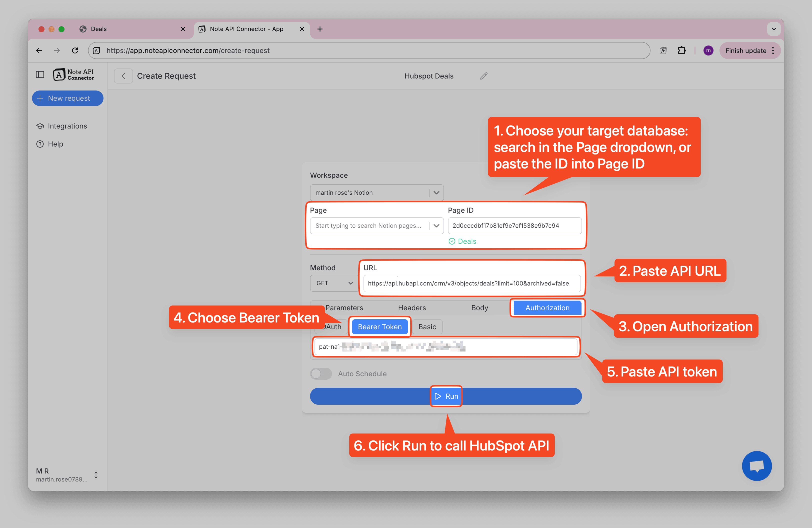Click the Run button
The height and width of the screenshot is (528, 812).
click(446, 396)
